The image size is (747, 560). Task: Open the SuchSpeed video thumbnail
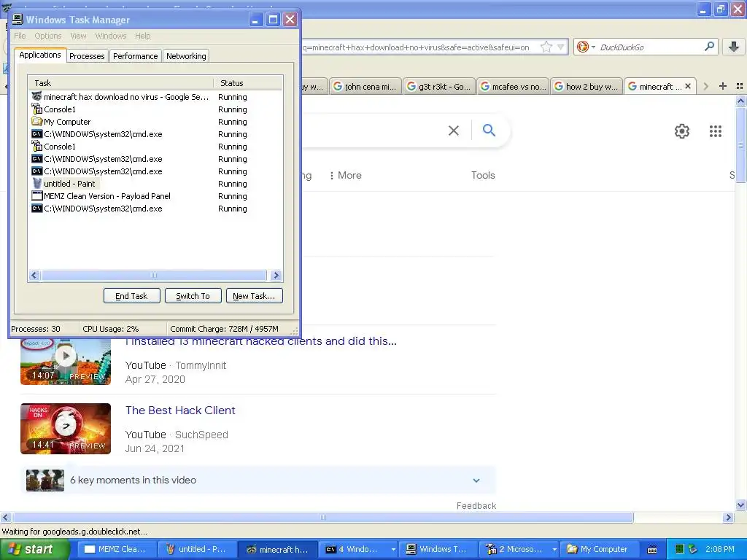pyautogui.click(x=66, y=429)
